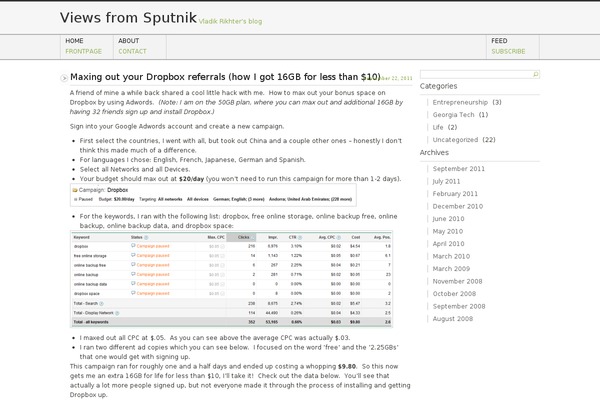Open the August 2008 archive
The image size is (600, 400).
(x=453, y=319)
